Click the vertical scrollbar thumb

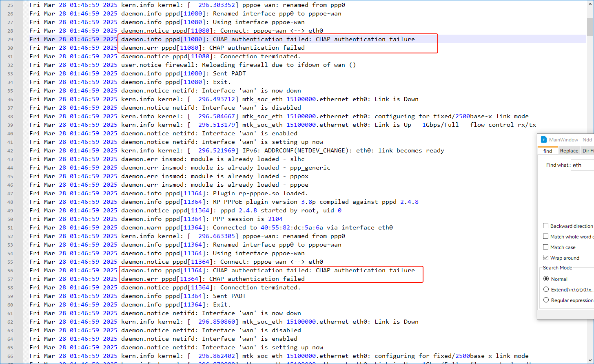click(590, 27)
